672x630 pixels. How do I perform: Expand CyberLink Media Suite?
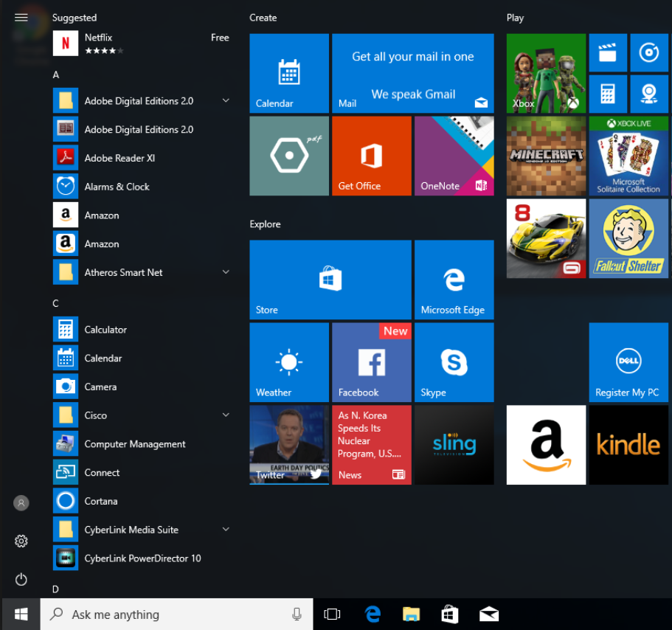(226, 529)
